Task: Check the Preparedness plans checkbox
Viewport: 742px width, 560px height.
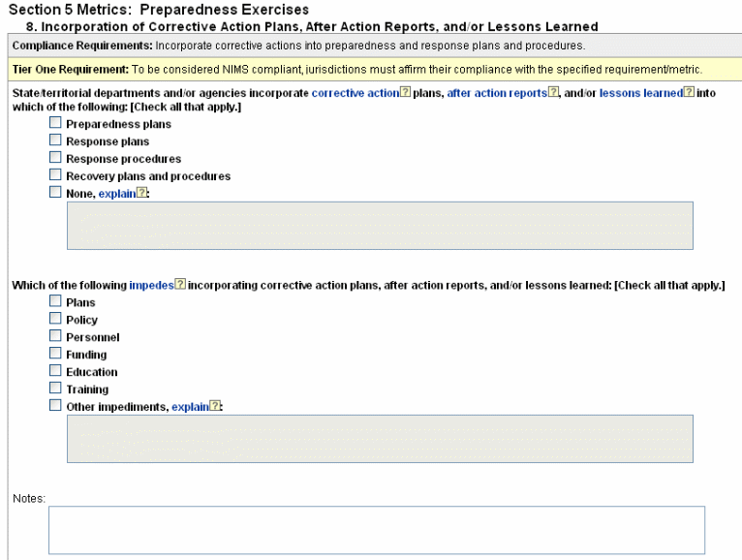Action: (x=55, y=124)
